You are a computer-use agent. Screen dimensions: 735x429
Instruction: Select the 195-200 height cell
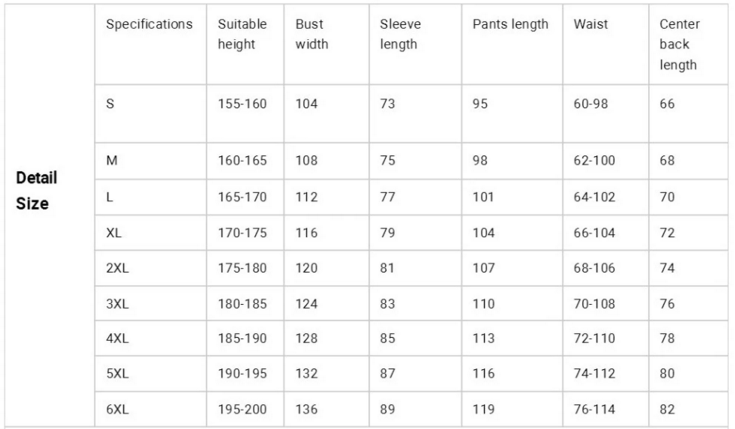[x=243, y=410]
